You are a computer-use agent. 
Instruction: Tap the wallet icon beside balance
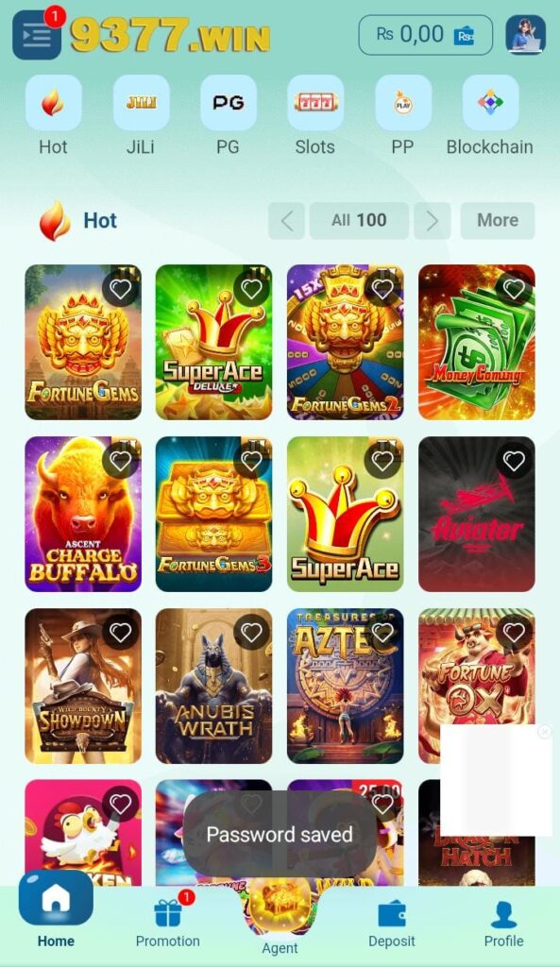tap(465, 35)
